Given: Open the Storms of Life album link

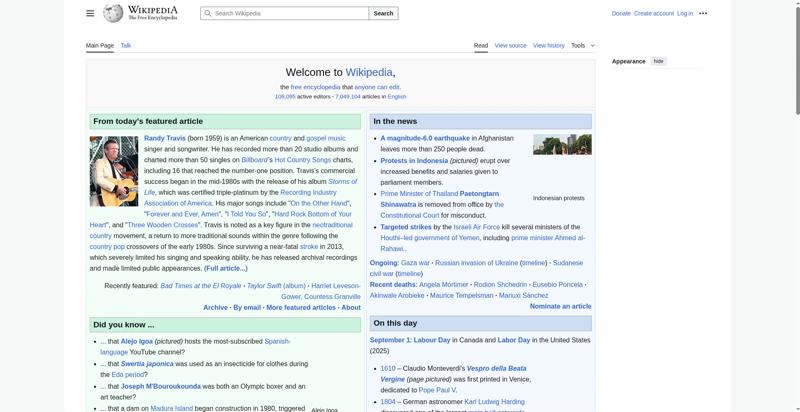Looking at the screenshot, I should [x=342, y=182].
